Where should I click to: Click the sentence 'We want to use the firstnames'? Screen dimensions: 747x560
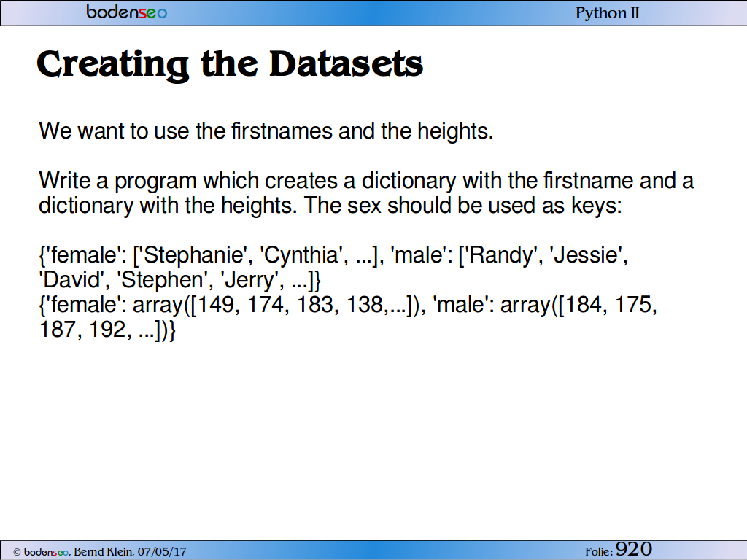266,131
